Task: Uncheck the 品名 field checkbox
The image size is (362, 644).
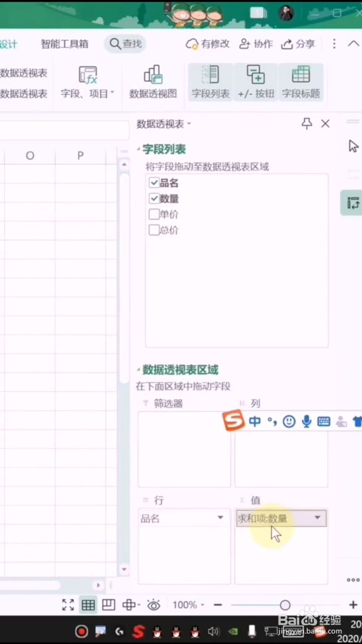Action: tap(154, 183)
